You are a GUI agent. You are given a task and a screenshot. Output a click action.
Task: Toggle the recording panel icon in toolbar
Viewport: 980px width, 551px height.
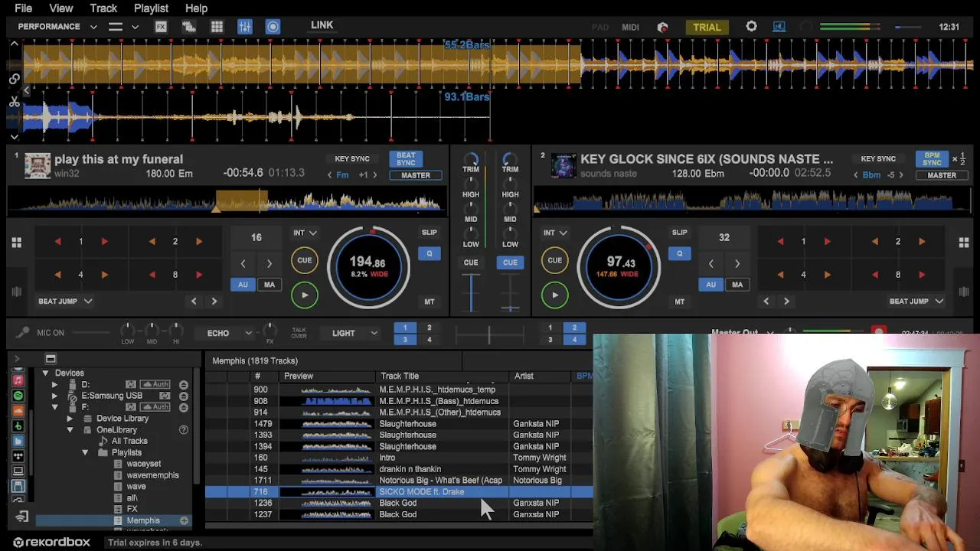(x=273, y=27)
